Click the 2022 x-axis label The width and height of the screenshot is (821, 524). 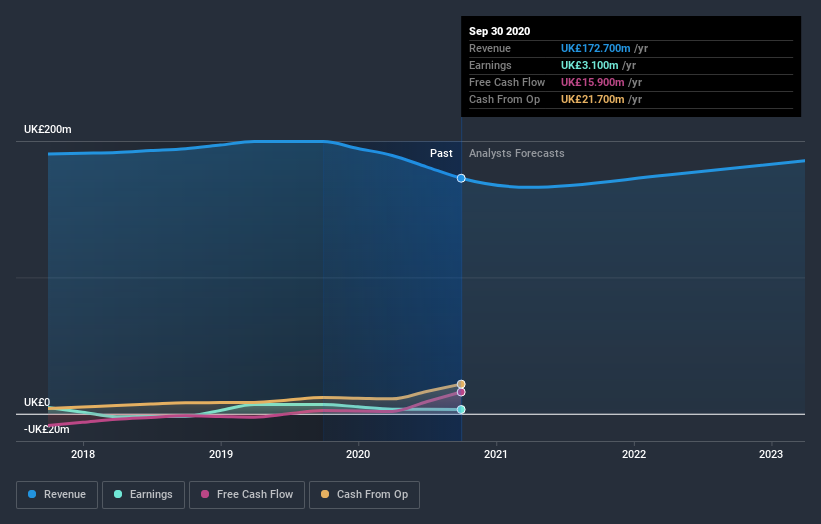tap(634, 454)
